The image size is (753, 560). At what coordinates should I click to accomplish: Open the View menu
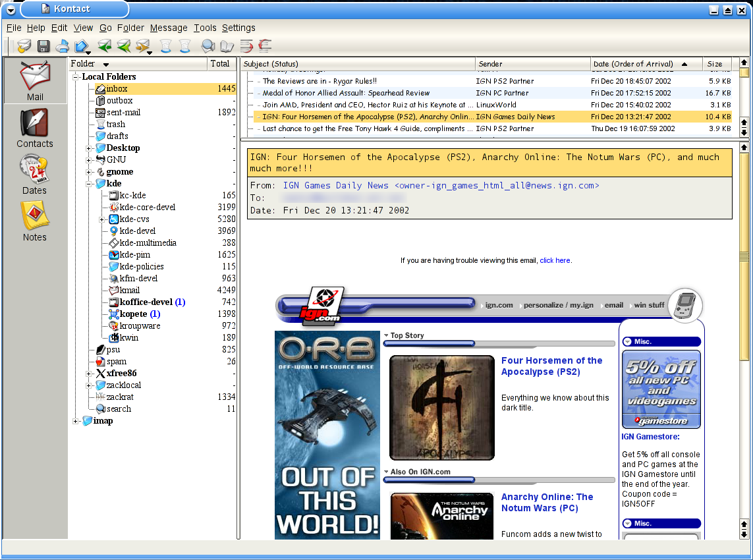(83, 28)
